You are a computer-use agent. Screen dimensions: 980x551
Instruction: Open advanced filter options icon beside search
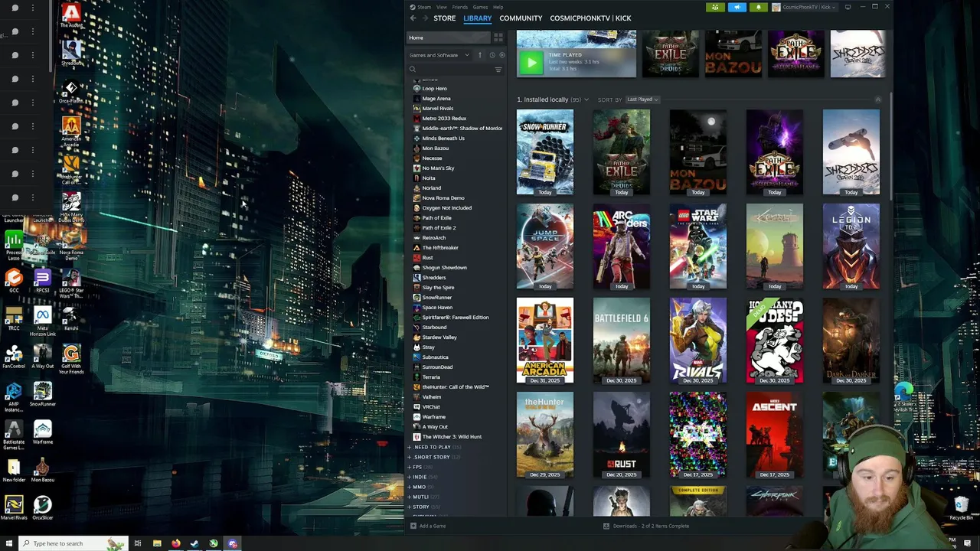pyautogui.click(x=498, y=70)
